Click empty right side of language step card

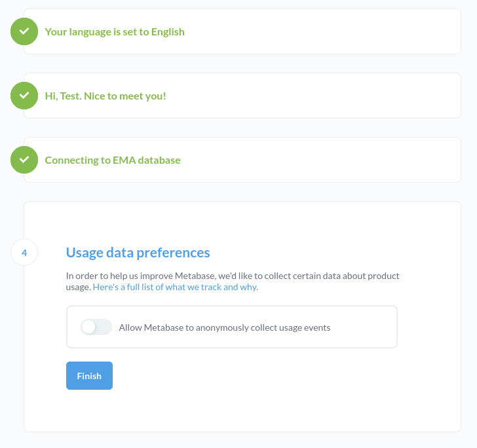point(335,31)
